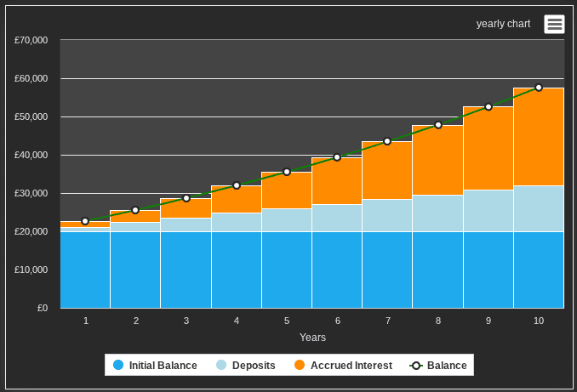Image resolution: width=577 pixels, height=392 pixels.
Task: Click the year 3 blue initial balance bar
Action: coord(186,270)
